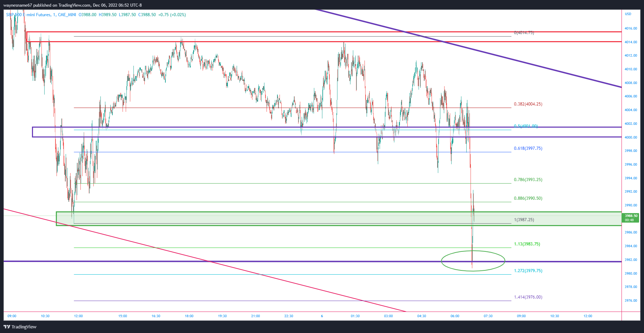Select the 01:30 mark on time axis
Viewport: 644px width, 333px height.
pos(355,316)
